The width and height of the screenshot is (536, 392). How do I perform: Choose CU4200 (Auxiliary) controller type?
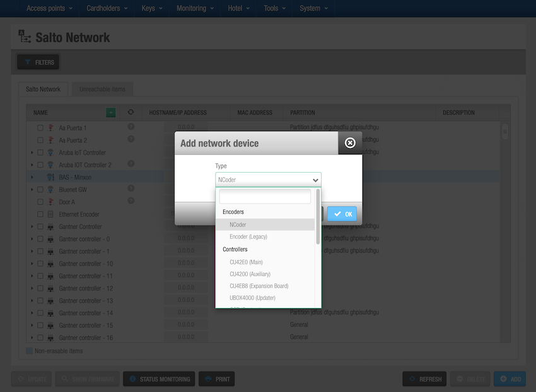(x=265, y=274)
